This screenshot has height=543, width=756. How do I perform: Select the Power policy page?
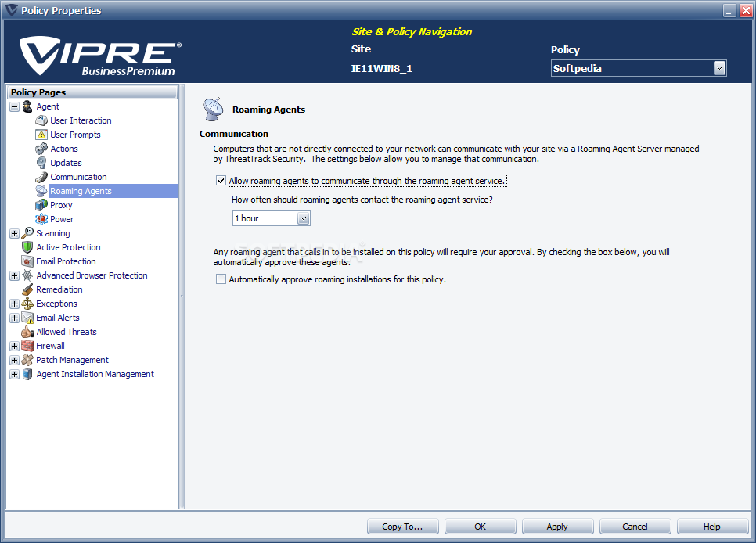[x=62, y=219]
